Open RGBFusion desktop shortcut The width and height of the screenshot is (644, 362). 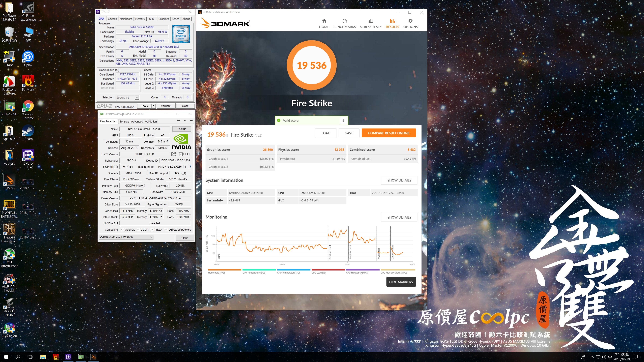coord(9,330)
